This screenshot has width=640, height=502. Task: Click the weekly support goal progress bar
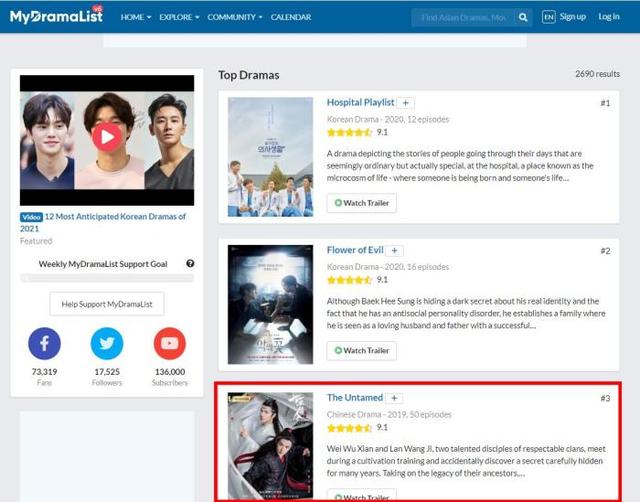click(107, 278)
